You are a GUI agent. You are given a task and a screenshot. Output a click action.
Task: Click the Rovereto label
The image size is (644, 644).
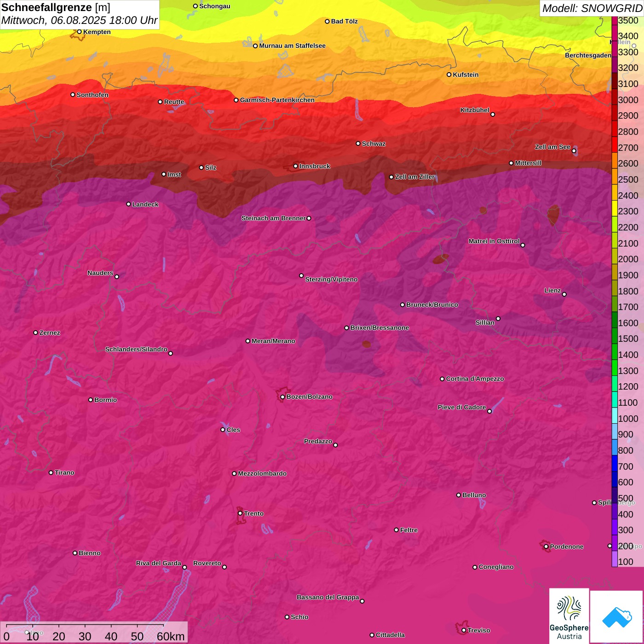tap(207, 563)
